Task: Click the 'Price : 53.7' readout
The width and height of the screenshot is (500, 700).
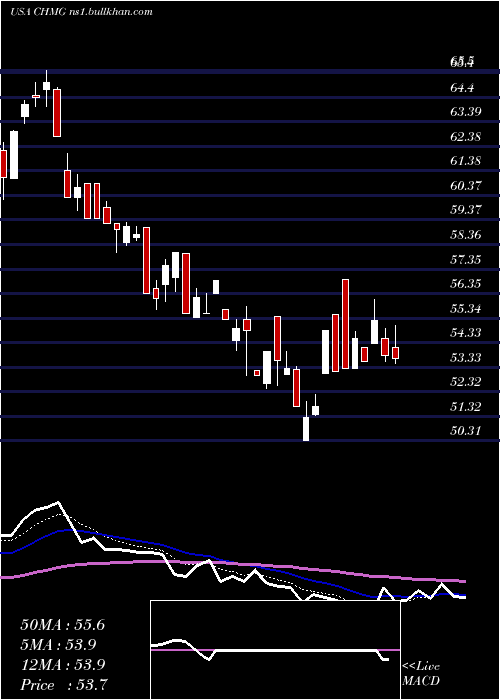Action: 63,684
